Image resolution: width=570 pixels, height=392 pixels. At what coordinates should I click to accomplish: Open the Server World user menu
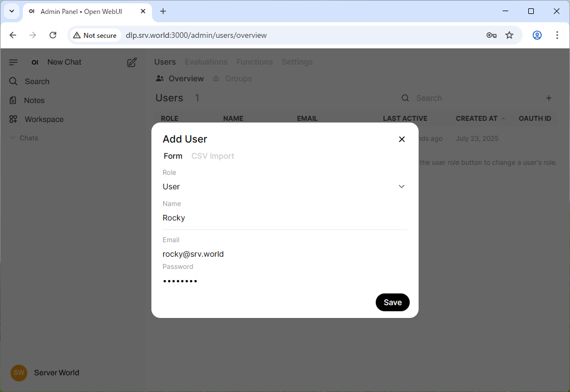pyautogui.click(x=45, y=373)
